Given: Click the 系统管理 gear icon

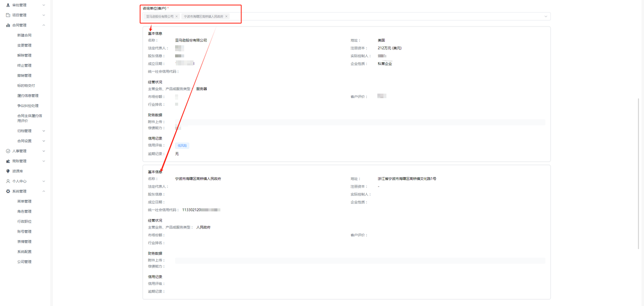Looking at the screenshot, I should [8, 191].
